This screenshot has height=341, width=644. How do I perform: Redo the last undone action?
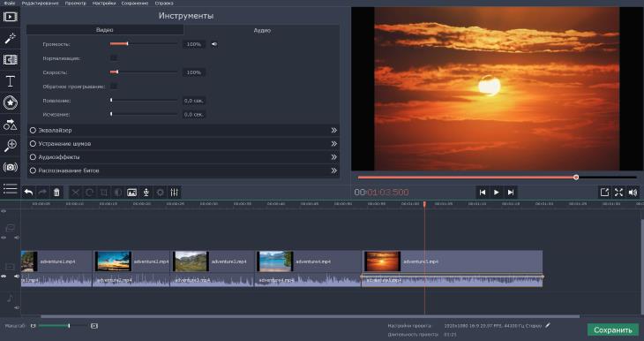(42, 192)
